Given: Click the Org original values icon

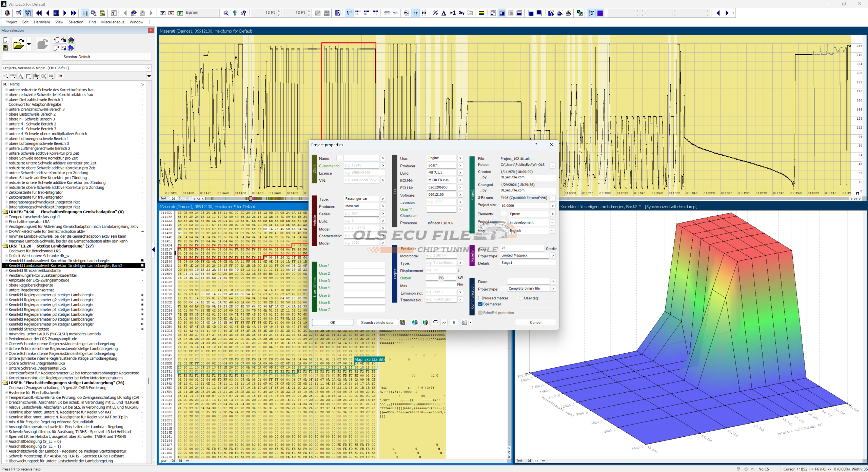Looking at the screenshot, I should coord(461,13).
